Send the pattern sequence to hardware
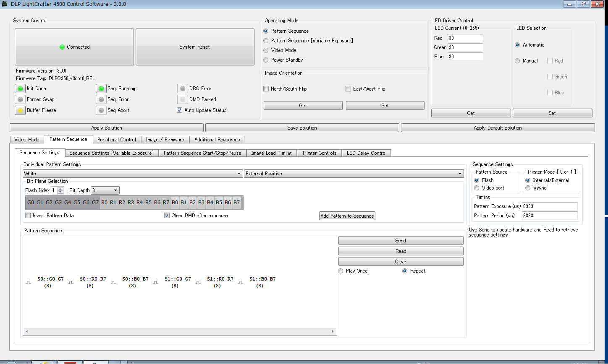Viewport: 608px width, 364px height. tap(401, 241)
